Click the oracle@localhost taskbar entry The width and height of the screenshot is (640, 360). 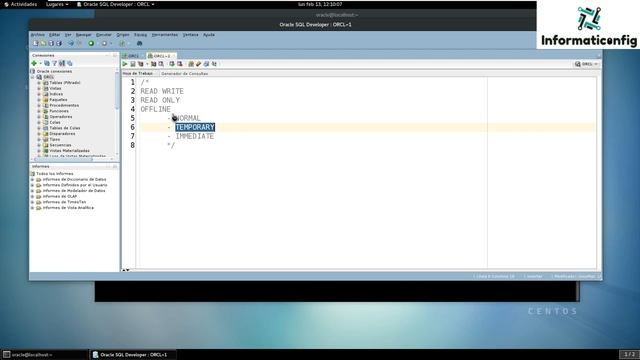pos(44,355)
